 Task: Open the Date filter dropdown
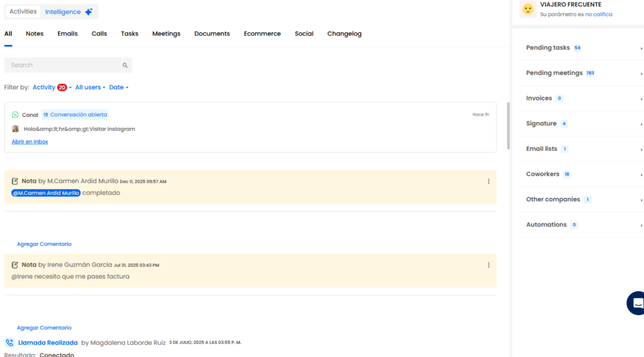point(119,87)
